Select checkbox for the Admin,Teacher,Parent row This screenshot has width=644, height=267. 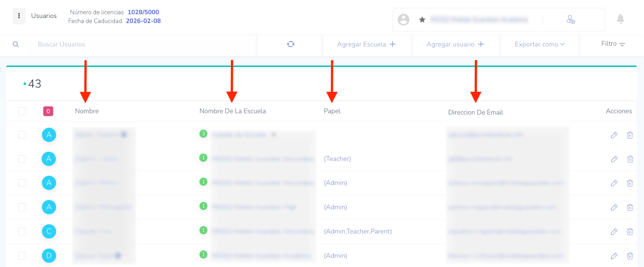(22, 231)
